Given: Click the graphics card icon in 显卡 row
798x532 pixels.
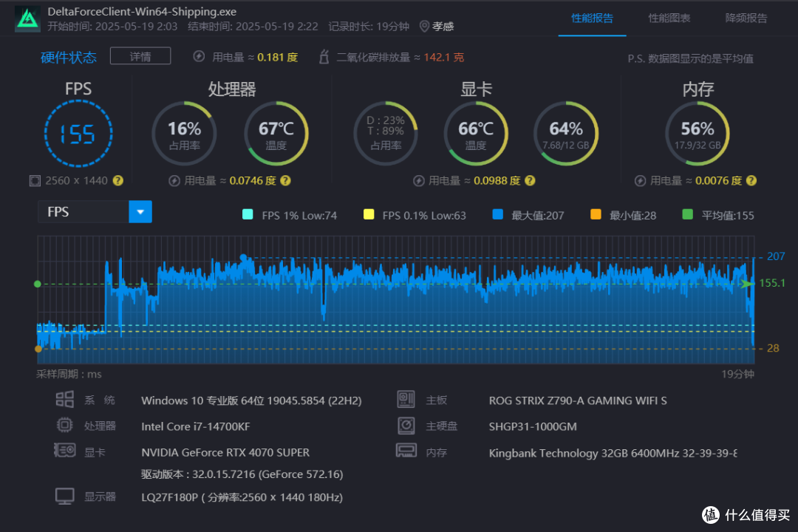Looking at the screenshot, I should coord(64,450).
